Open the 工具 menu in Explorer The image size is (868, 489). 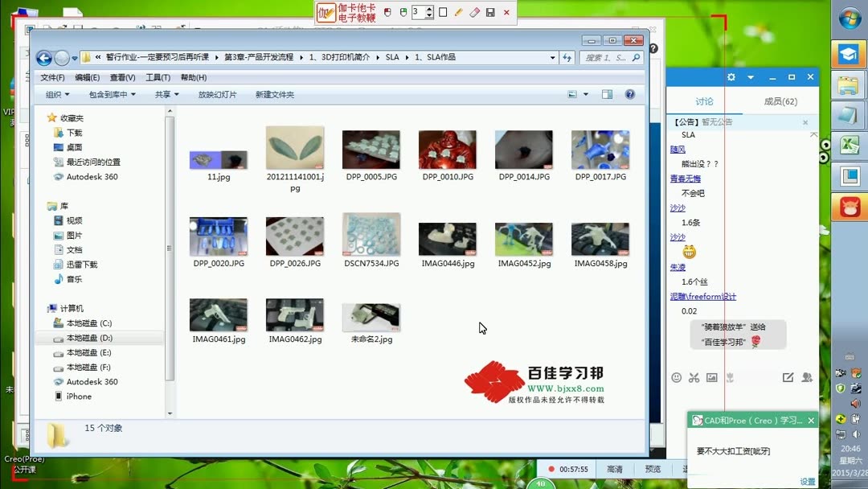pyautogui.click(x=156, y=76)
